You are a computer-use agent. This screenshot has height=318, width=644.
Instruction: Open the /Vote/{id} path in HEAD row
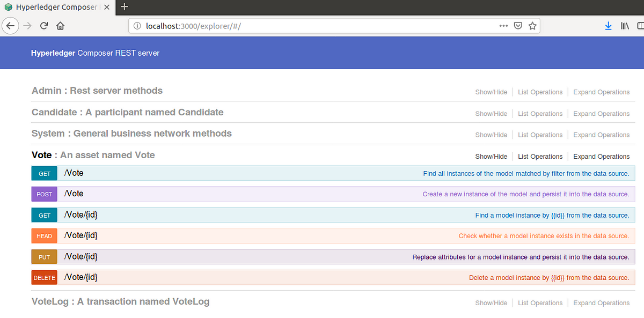click(81, 235)
